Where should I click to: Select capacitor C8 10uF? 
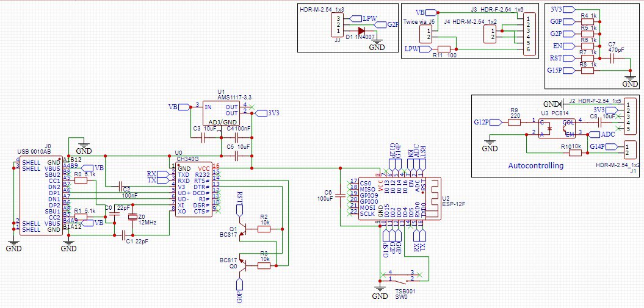tap(599, 122)
